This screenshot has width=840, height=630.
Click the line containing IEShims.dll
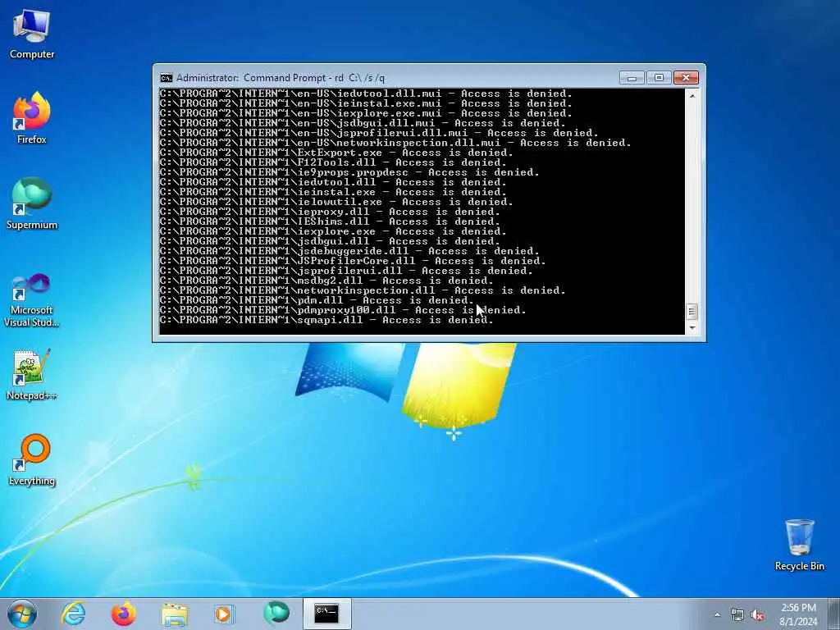click(x=330, y=221)
